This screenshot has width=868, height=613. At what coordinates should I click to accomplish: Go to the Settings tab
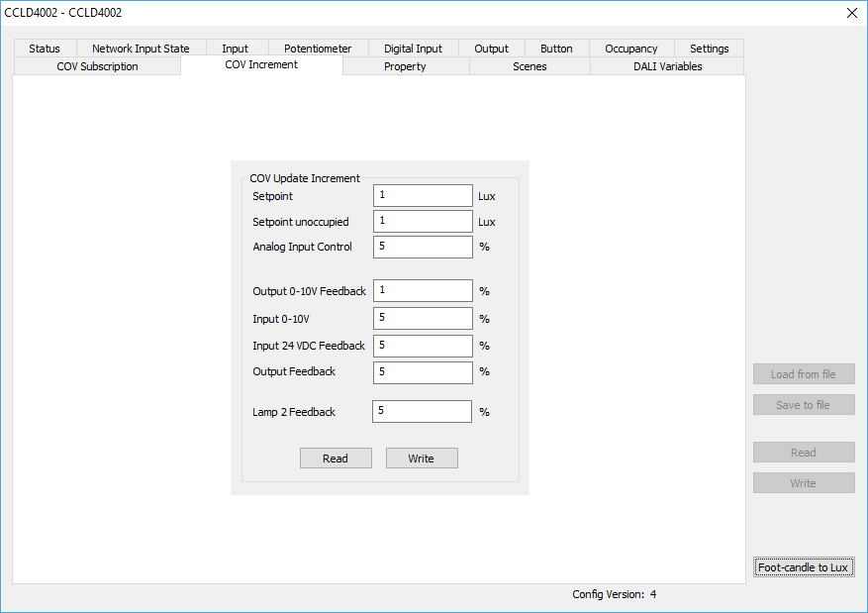click(x=709, y=49)
